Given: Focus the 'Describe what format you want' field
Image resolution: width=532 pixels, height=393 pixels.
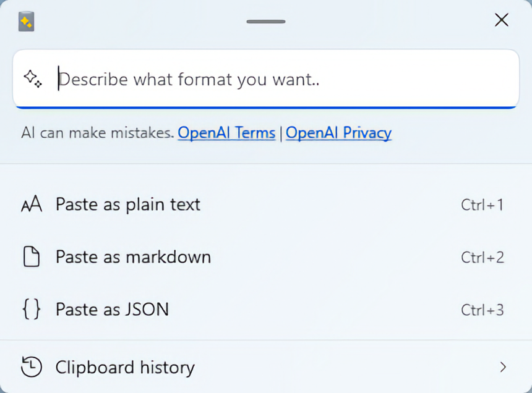Looking at the screenshot, I should coord(278,79).
